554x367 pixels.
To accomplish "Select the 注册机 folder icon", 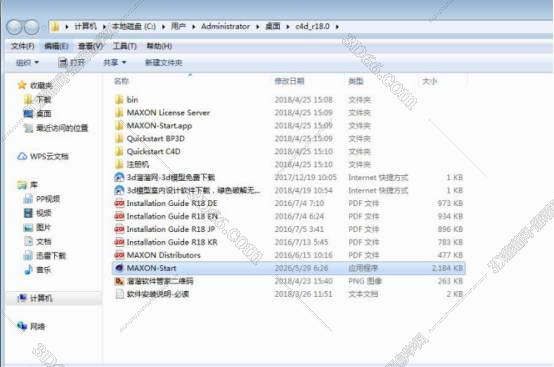I will [x=119, y=164].
